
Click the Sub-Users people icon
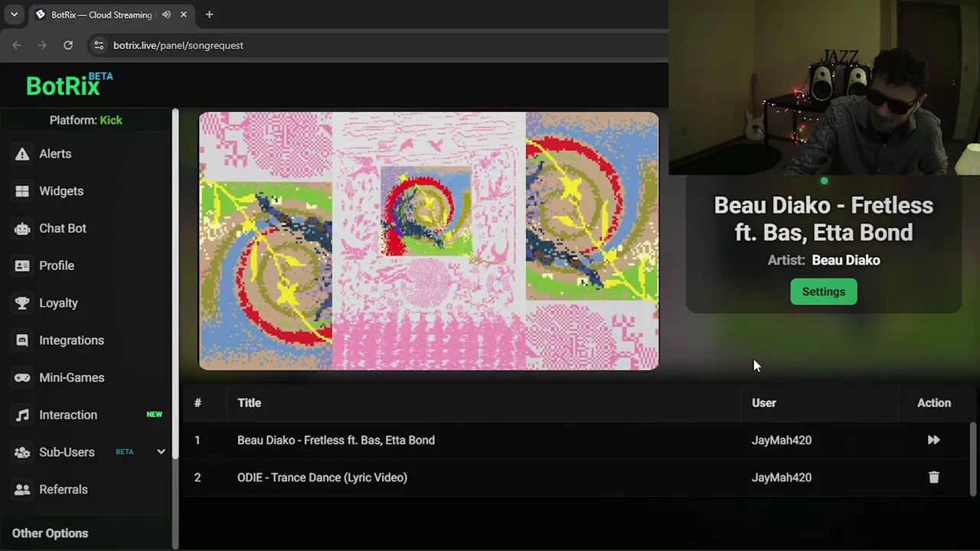22,452
